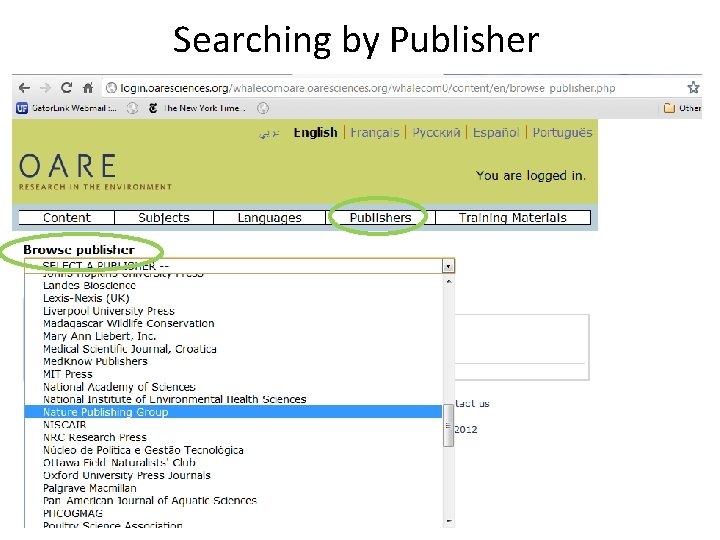Bookmark page with the star icon
The width and height of the screenshot is (720, 540).
[x=693, y=87]
